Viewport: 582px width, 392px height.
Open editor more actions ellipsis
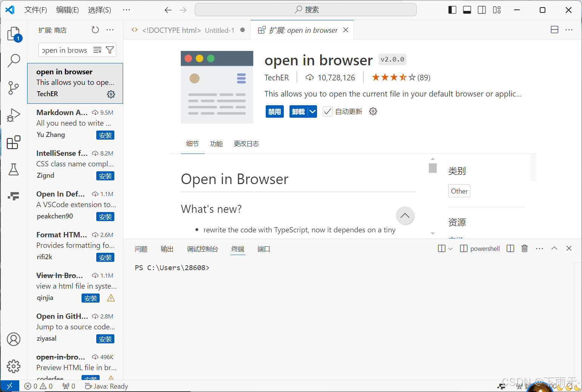coord(569,30)
